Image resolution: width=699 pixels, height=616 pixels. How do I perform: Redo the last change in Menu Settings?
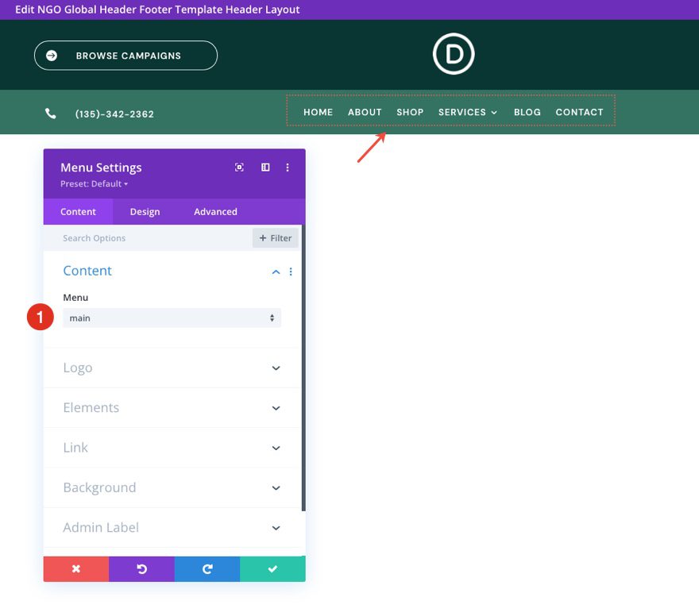(x=207, y=568)
